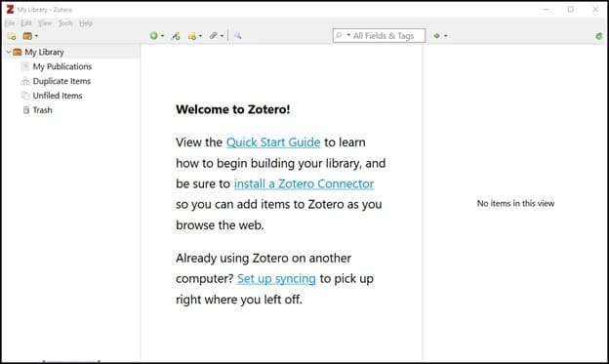Maximize the Zotero window

pyautogui.click(x=571, y=10)
